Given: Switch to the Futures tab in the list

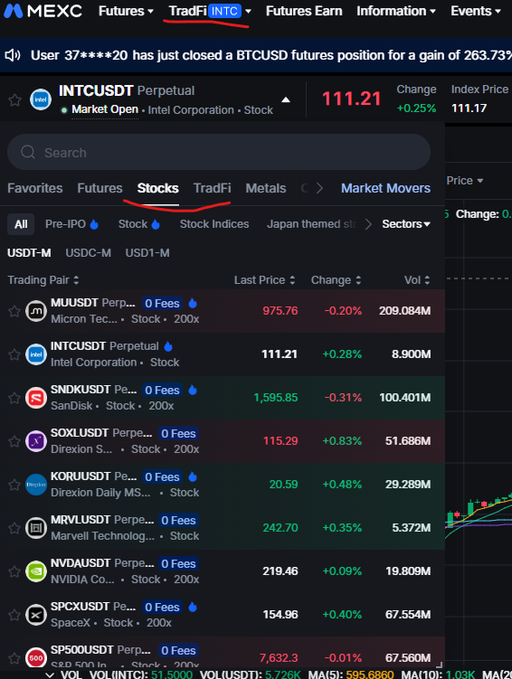Looking at the screenshot, I should click(100, 188).
